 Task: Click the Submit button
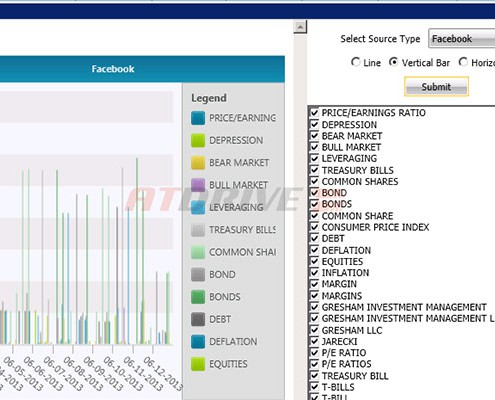pos(436,87)
